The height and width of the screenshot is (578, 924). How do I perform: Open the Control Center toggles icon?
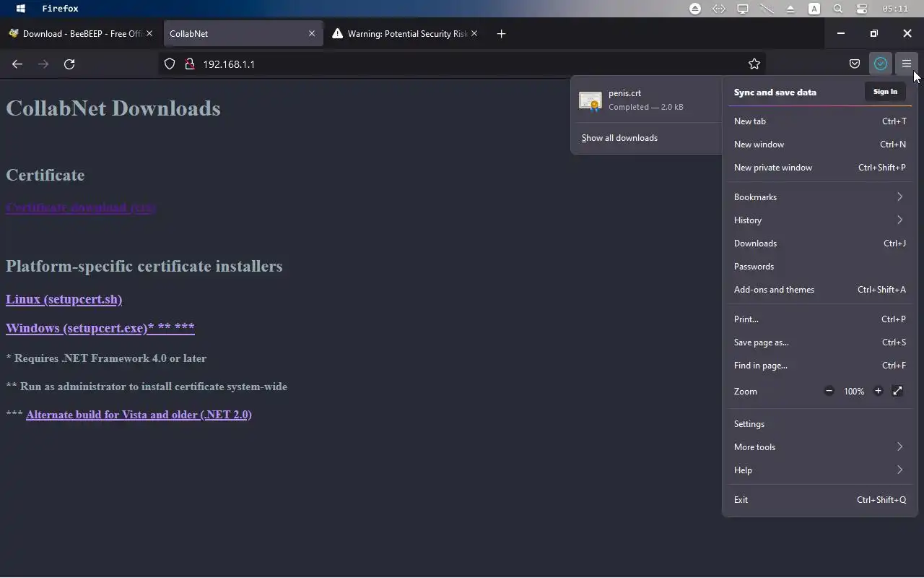(861, 9)
